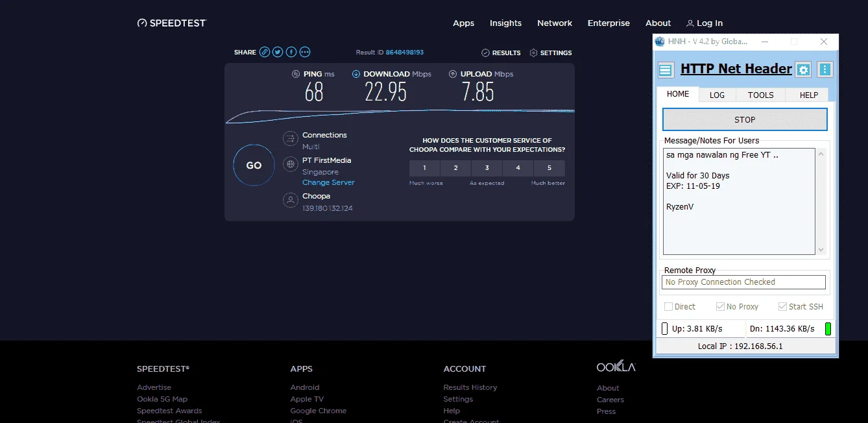
Task: Click the notes scroll down arrow
Action: tap(821, 250)
